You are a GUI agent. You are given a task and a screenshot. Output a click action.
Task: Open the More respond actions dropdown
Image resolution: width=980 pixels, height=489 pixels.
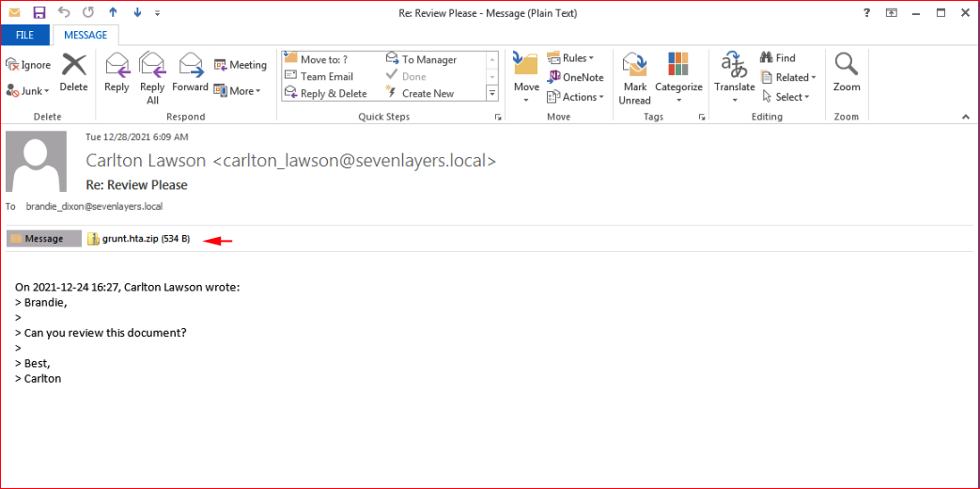click(x=238, y=90)
